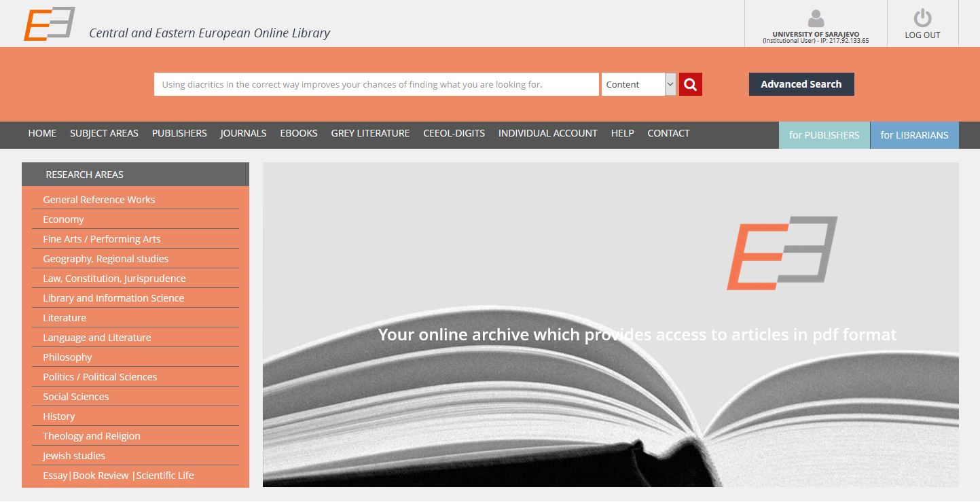Open the Content search-scope dropdown
This screenshot has width=980, height=502.
coord(638,84)
